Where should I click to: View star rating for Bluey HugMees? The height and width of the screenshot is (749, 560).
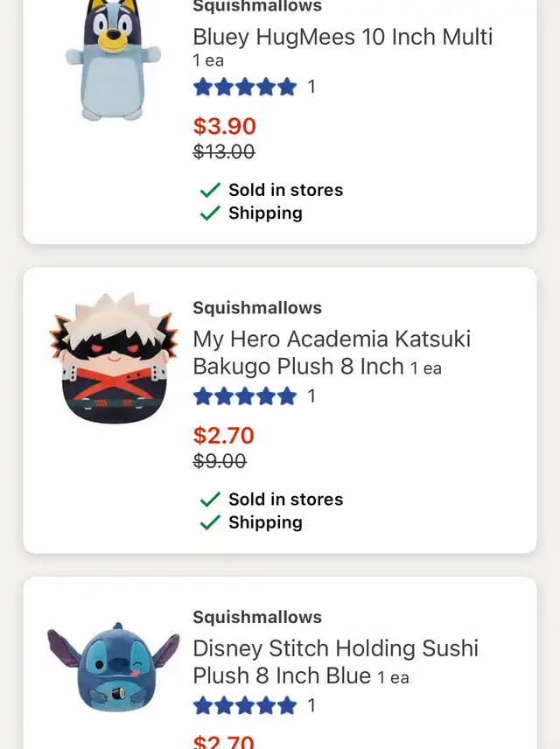coord(245,87)
